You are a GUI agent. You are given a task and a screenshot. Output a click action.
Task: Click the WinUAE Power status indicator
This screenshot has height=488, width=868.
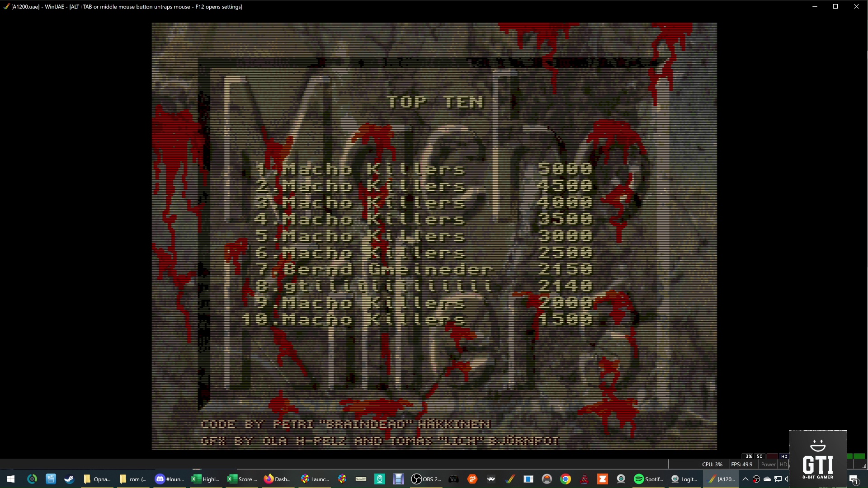[x=768, y=464]
